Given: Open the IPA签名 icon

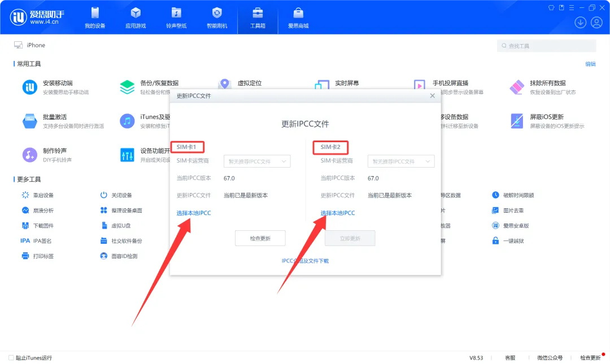Looking at the screenshot, I should pyautogui.click(x=25, y=241).
